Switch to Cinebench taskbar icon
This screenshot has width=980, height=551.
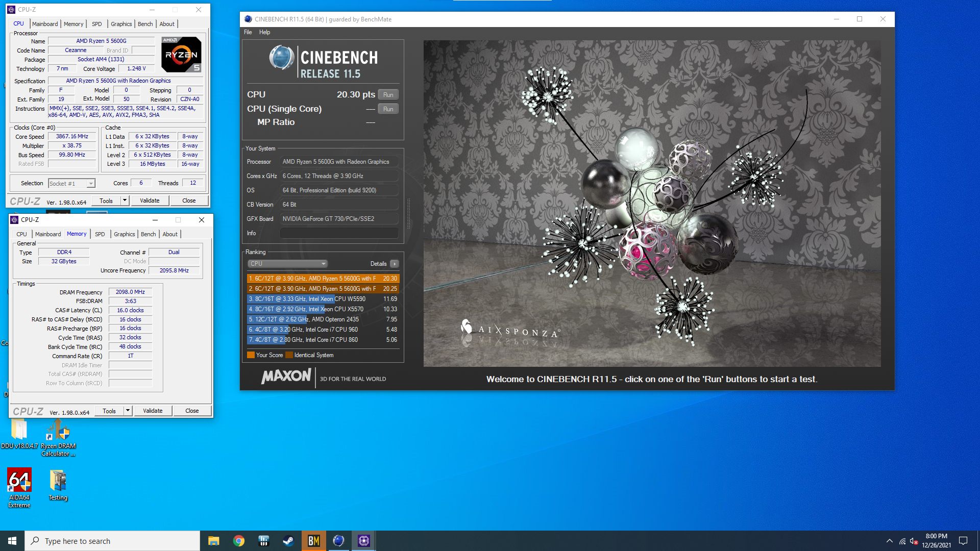338,541
